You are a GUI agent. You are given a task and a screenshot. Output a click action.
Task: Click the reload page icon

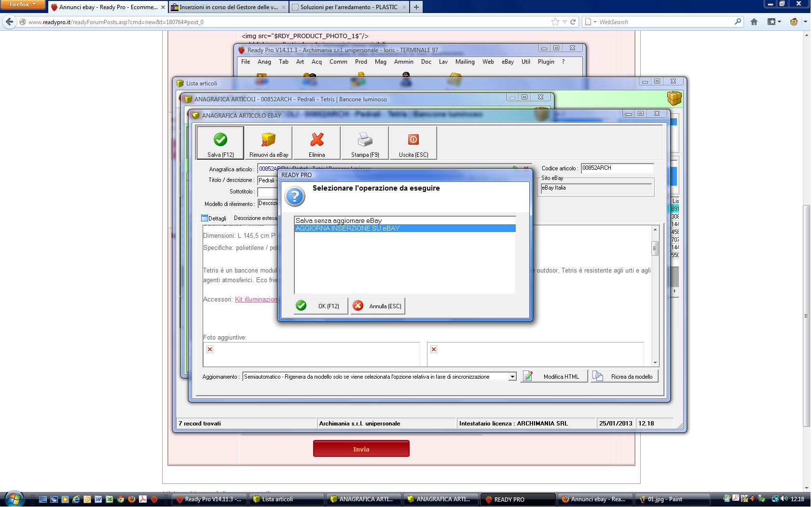pos(573,22)
